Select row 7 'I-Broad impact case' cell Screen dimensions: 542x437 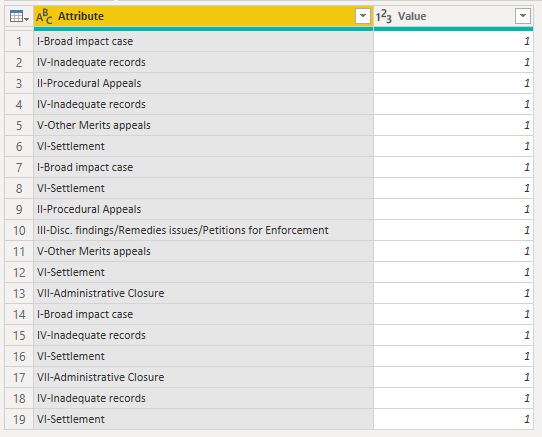[204, 167]
